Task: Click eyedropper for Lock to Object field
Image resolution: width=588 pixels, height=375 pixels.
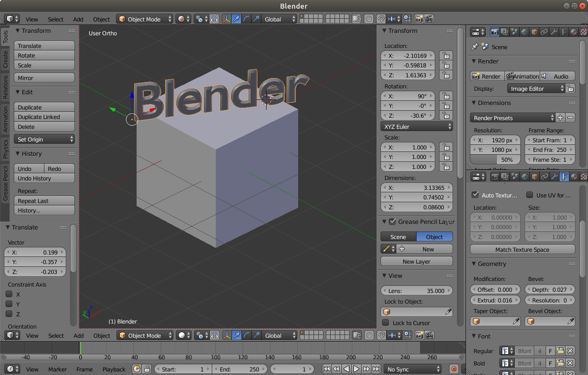Action: (448, 312)
